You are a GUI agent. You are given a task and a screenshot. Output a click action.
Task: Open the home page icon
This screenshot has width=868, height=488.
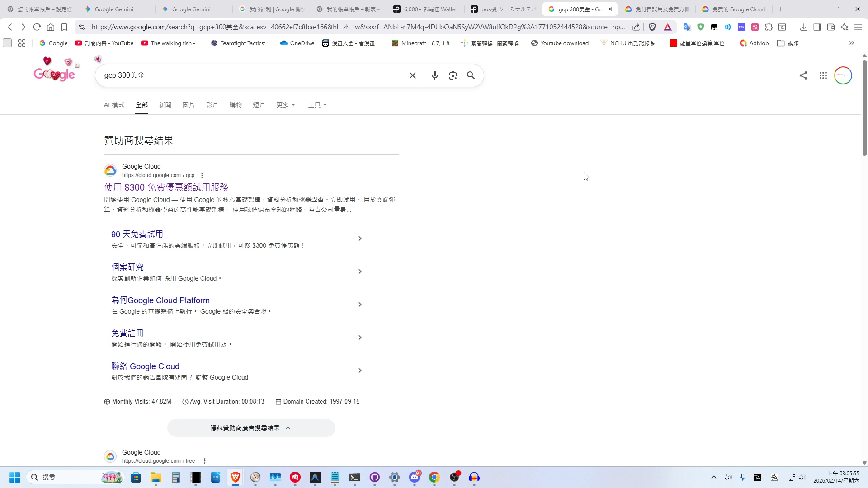tap(51, 27)
